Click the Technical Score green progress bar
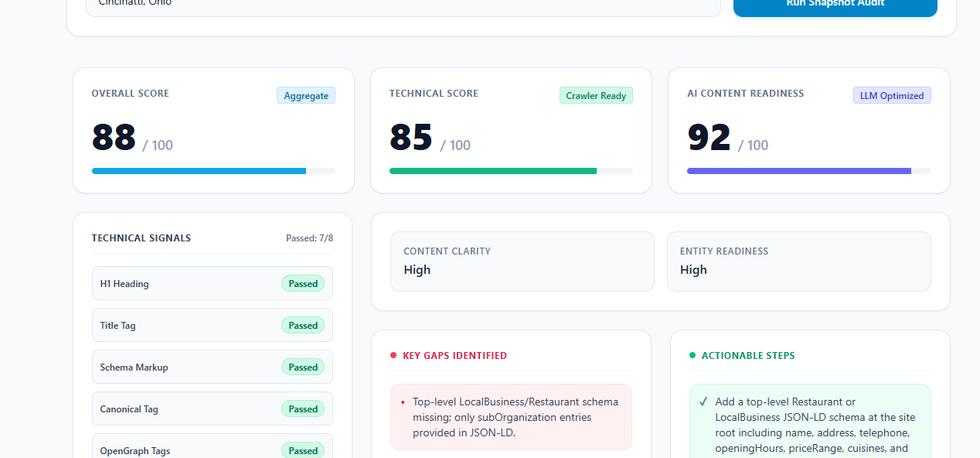Image resolution: width=980 pixels, height=458 pixels. click(x=511, y=171)
